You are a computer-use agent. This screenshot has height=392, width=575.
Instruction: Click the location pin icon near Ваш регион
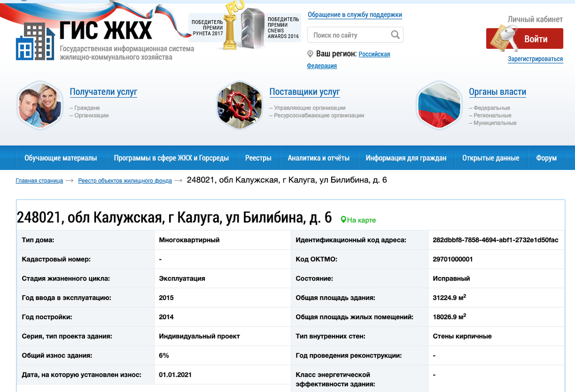click(310, 54)
